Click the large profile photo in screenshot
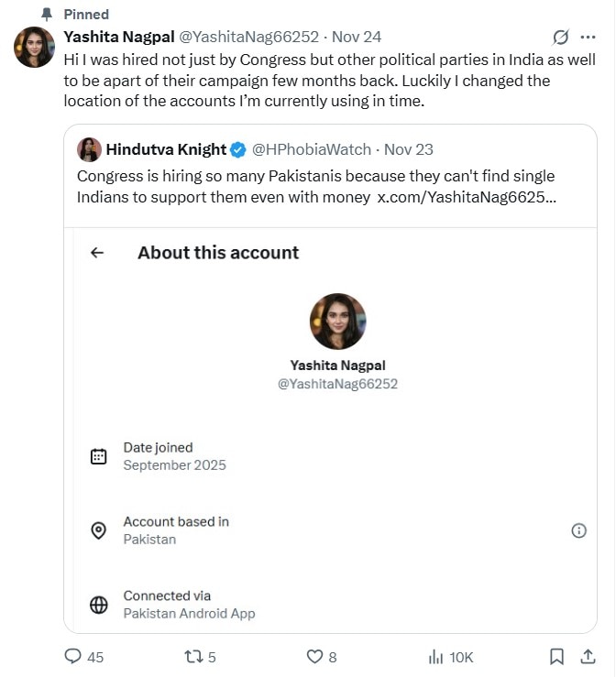 click(337, 322)
